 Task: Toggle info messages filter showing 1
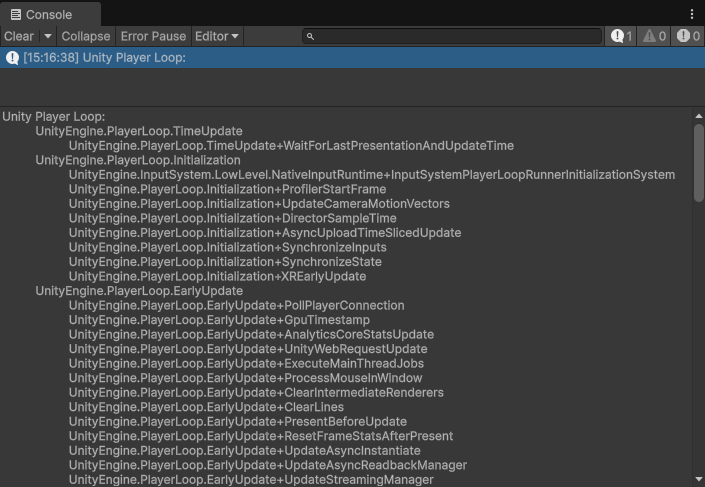621,36
